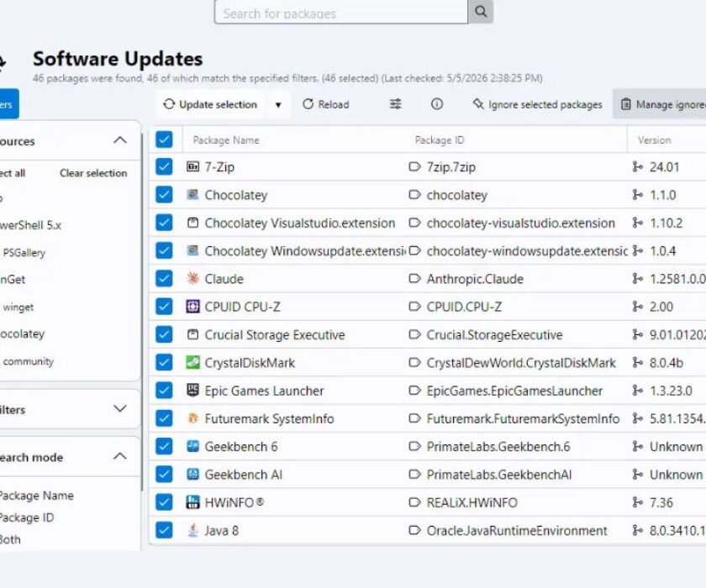Uncheck the CrystalDiskMark checkbox
706x588 pixels.
click(164, 362)
